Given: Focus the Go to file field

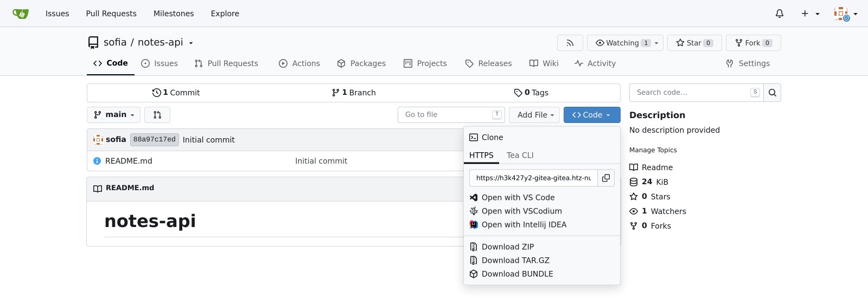Looking at the screenshot, I should pyautogui.click(x=451, y=115).
